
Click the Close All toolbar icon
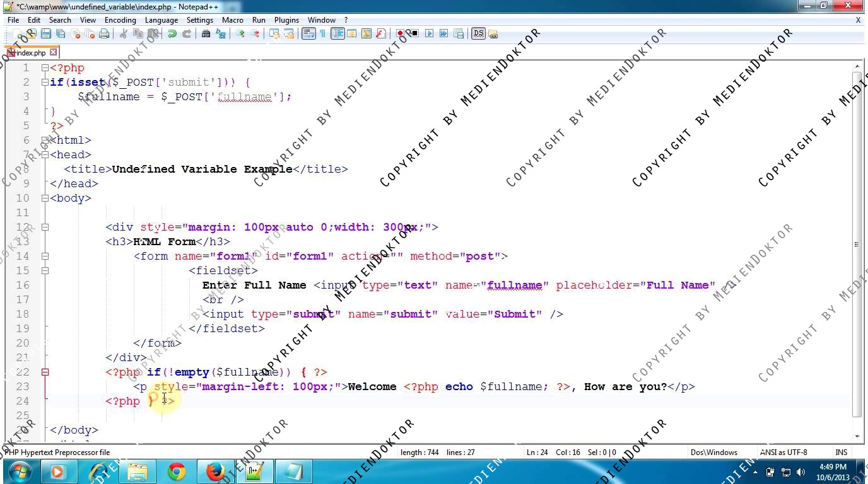pos(90,33)
